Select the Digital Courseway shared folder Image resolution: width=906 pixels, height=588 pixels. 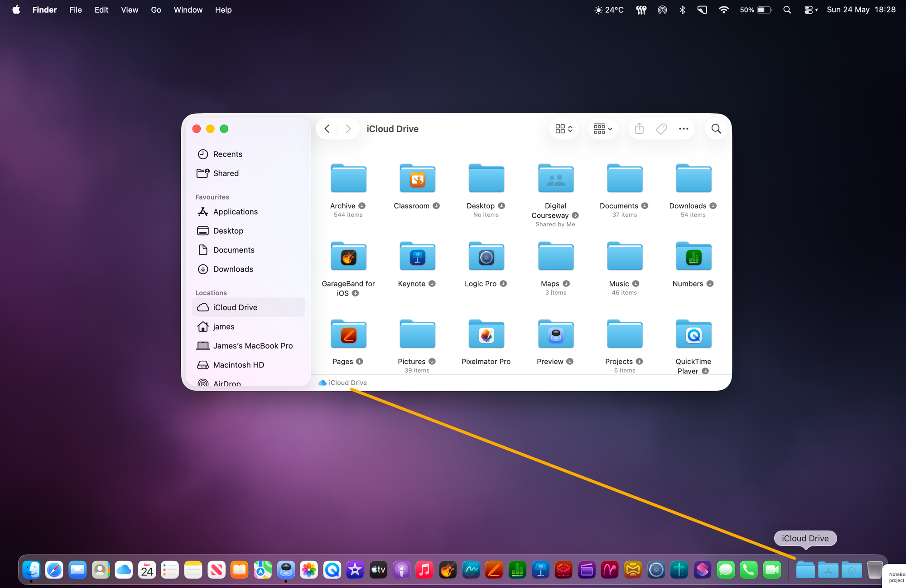(x=556, y=179)
